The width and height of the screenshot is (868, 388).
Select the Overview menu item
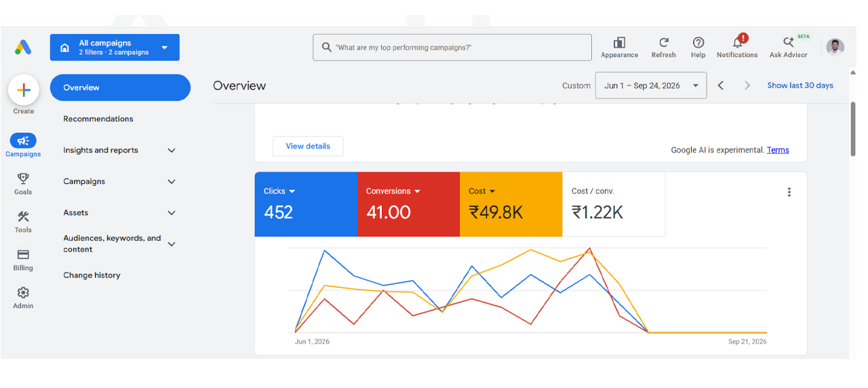pyautogui.click(x=120, y=88)
